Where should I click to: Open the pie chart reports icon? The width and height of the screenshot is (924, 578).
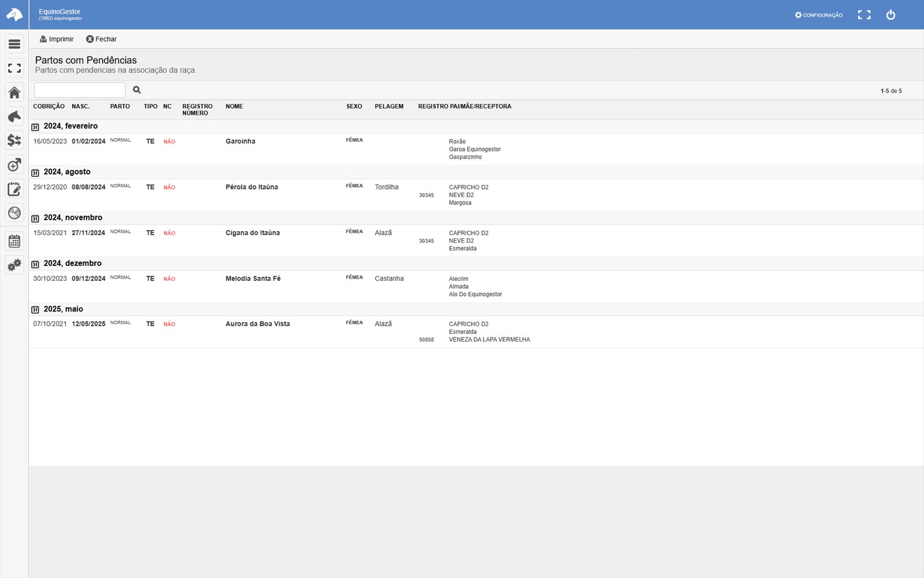pos(14,213)
